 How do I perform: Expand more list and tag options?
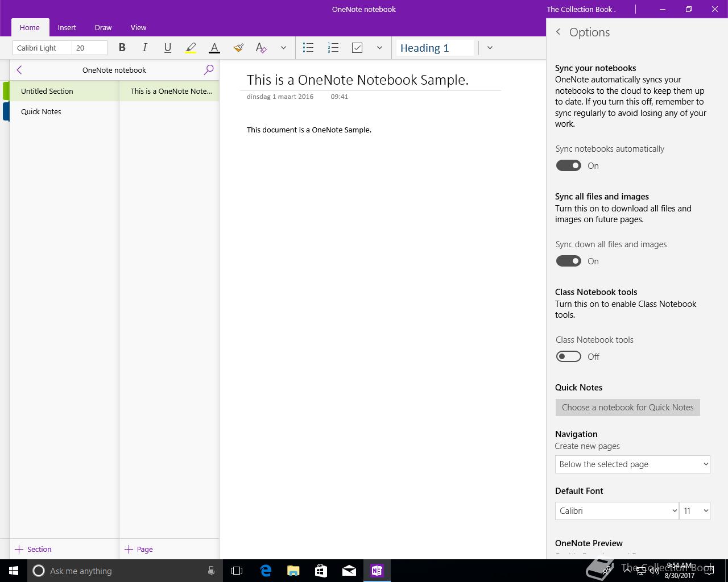point(379,48)
